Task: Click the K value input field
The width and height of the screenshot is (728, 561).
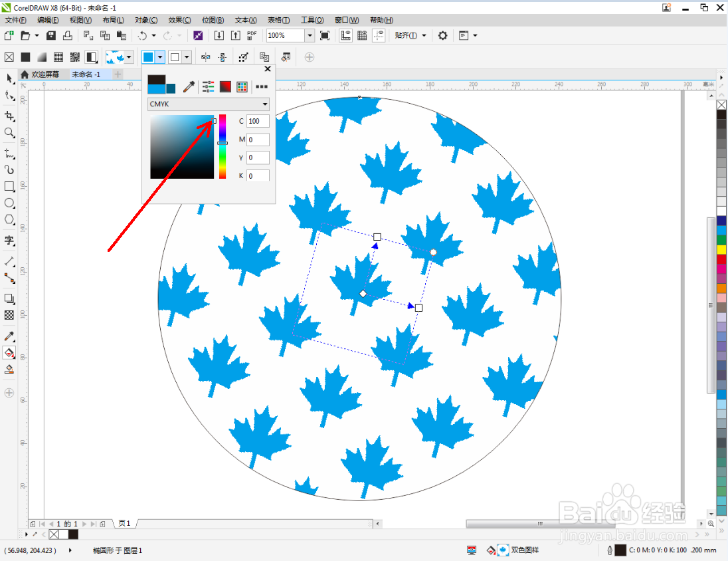Action: pos(258,175)
